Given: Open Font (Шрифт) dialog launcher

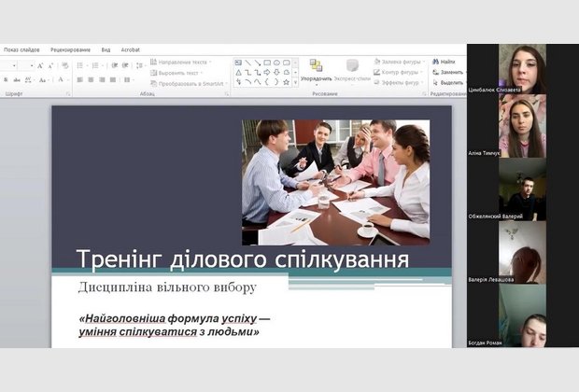Looking at the screenshot, I should (68, 94).
